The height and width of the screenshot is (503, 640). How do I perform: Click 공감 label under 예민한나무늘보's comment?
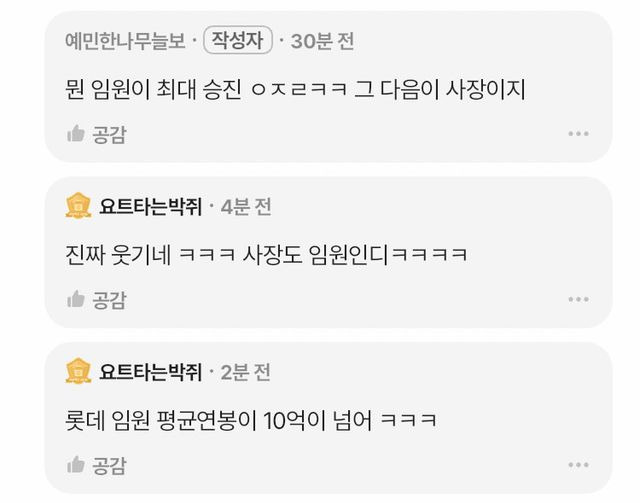(109, 134)
